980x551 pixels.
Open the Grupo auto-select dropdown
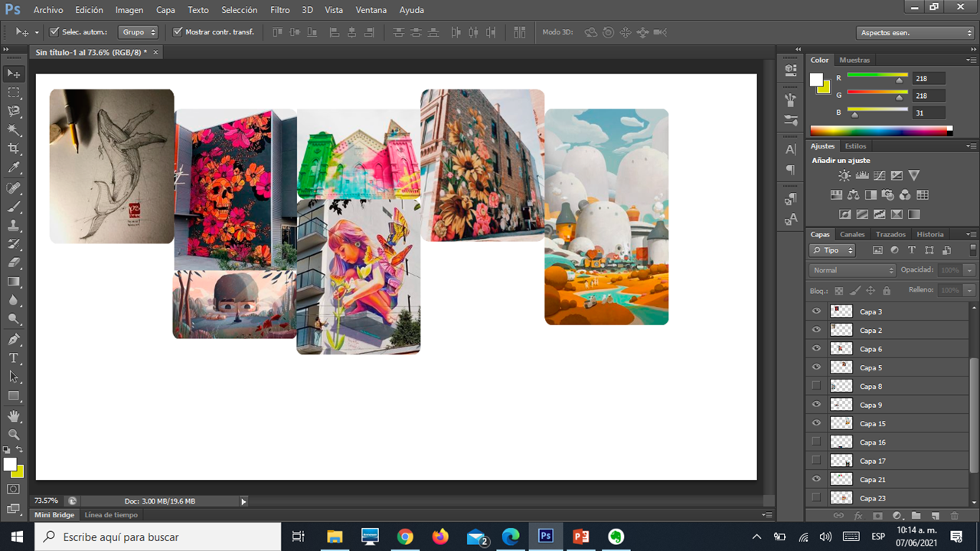[x=139, y=32]
